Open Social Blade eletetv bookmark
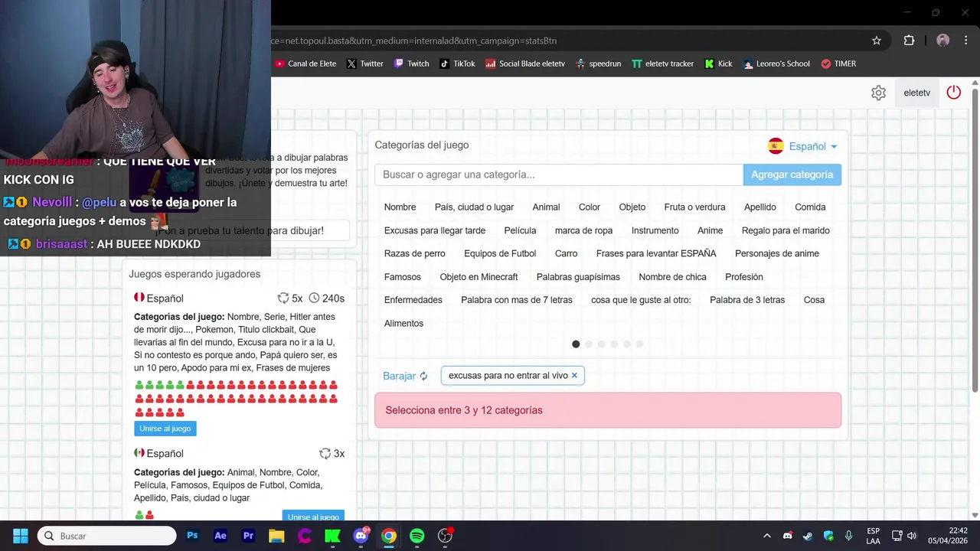The height and width of the screenshot is (551, 980). [x=525, y=64]
